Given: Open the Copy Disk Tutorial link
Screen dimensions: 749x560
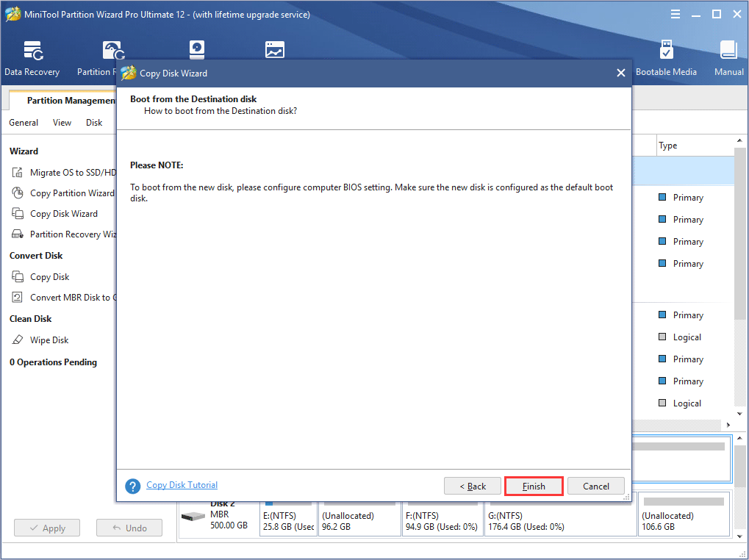Looking at the screenshot, I should [182, 485].
